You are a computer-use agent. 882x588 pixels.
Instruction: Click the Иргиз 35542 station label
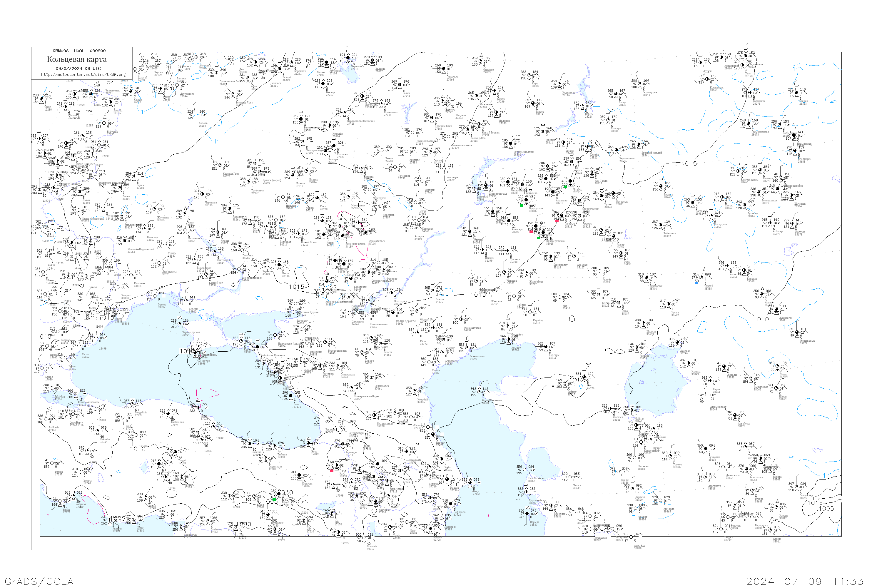[x=675, y=314]
